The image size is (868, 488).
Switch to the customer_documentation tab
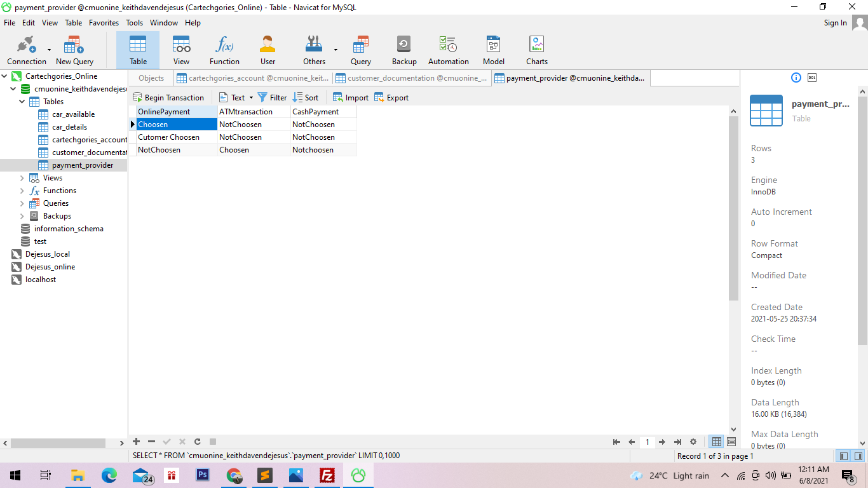point(412,78)
